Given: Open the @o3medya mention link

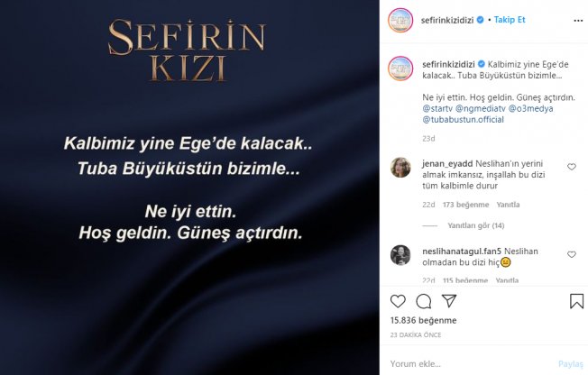Looking at the screenshot, I should pos(530,109).
